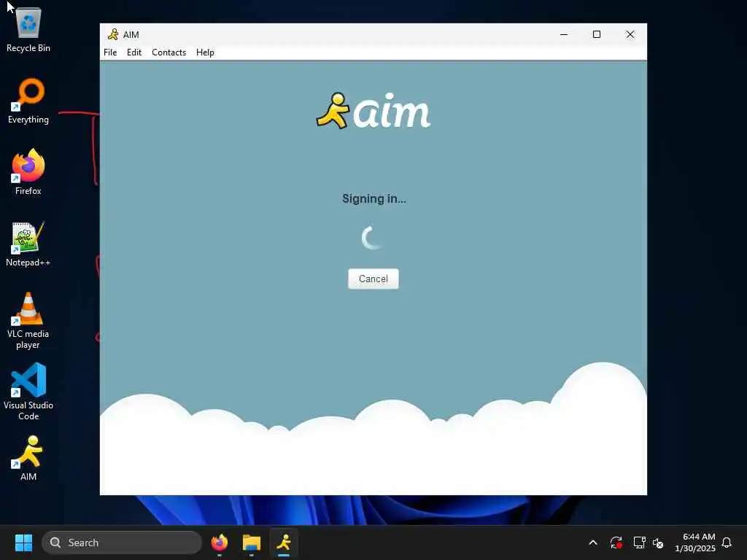
Task: Open the Contacts menu
Action: click(x=169, y=52)
